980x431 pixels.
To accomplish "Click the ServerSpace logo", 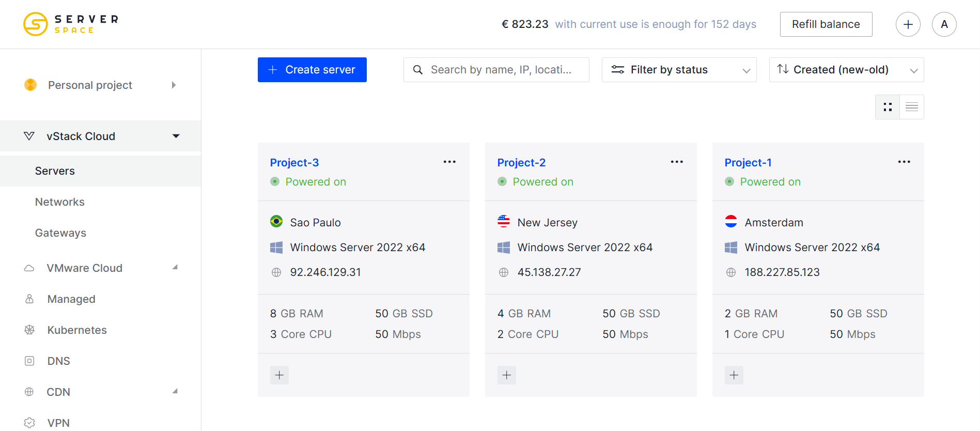I will point(71,24).
